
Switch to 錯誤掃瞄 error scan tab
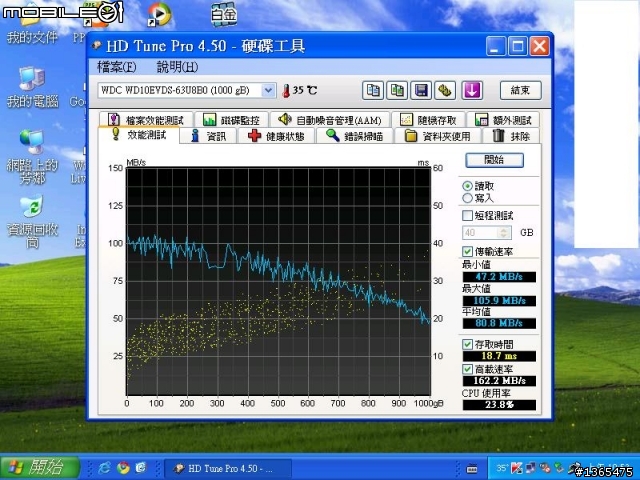(x=355, y=136)
